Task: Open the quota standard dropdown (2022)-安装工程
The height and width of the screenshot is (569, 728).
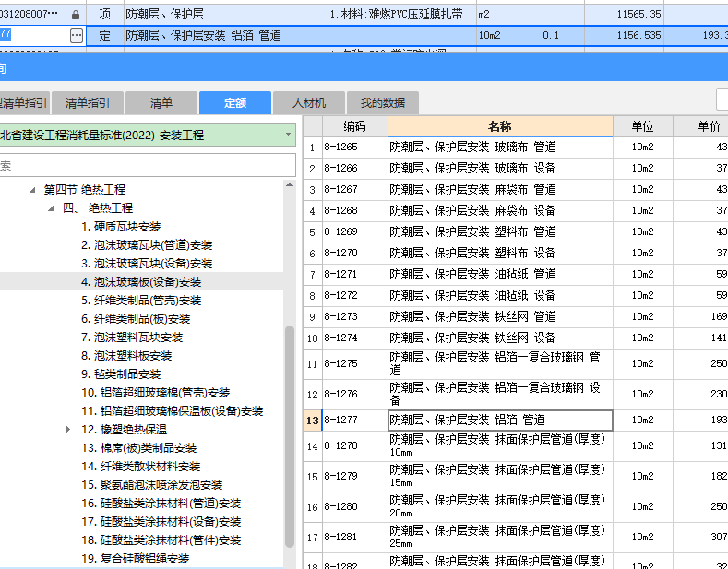Action: click(x=148, y=135)
